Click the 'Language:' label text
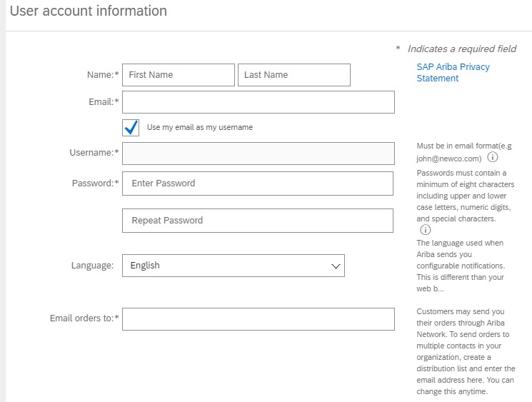The image size is (532, 402). click(92, 266)
